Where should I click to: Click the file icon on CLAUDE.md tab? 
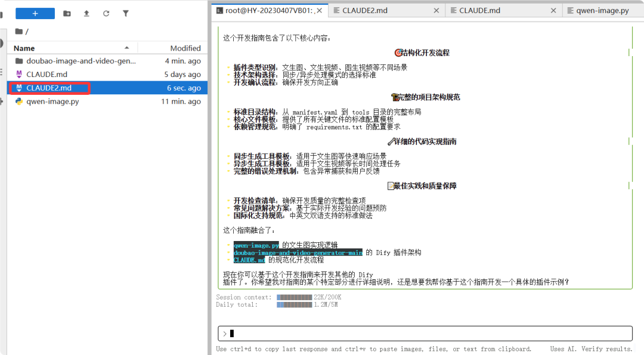(x=453, y=11)
